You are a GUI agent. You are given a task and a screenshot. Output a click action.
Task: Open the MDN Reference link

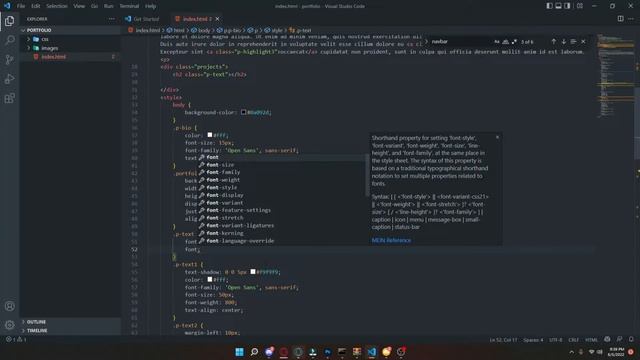(x=391, y=240)
